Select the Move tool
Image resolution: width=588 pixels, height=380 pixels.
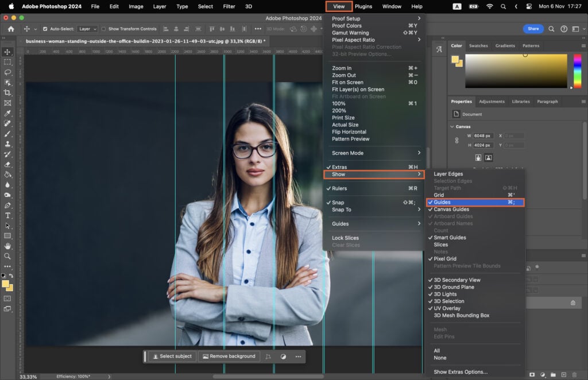[x=7, y=52]
